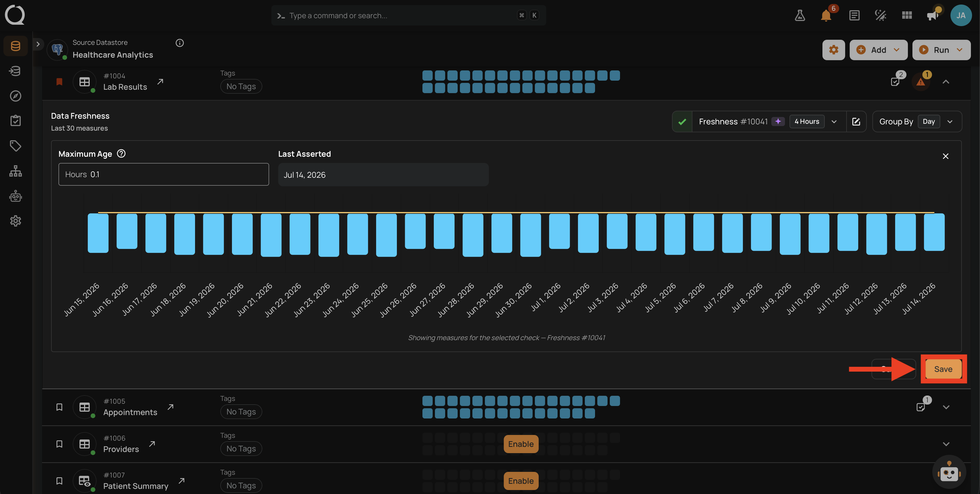Click the Maximum Age hours input field
This screenshot has height=494, width=980.
tap(164, 174)
